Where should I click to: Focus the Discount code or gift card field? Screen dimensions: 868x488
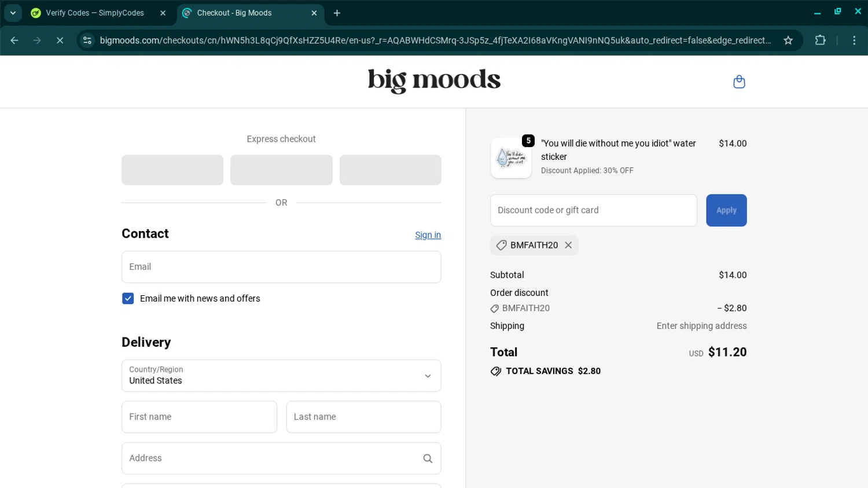[594, 210]
